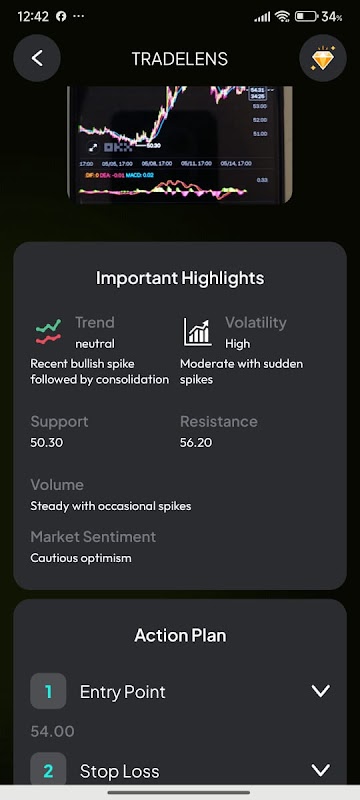The image size is (360, 800).
Task: Open the Entry Point row label
Action: pyautogui.click(x=122, y=692)
